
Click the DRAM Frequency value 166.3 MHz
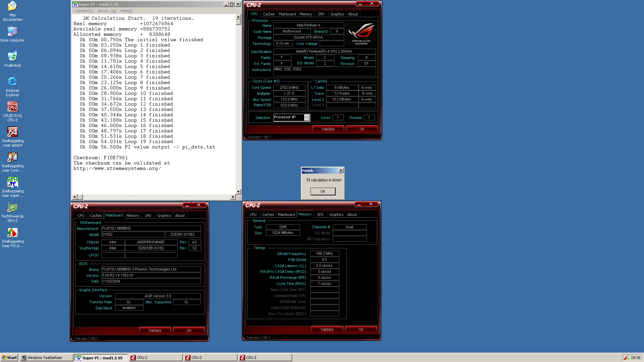tap(324, 254)
